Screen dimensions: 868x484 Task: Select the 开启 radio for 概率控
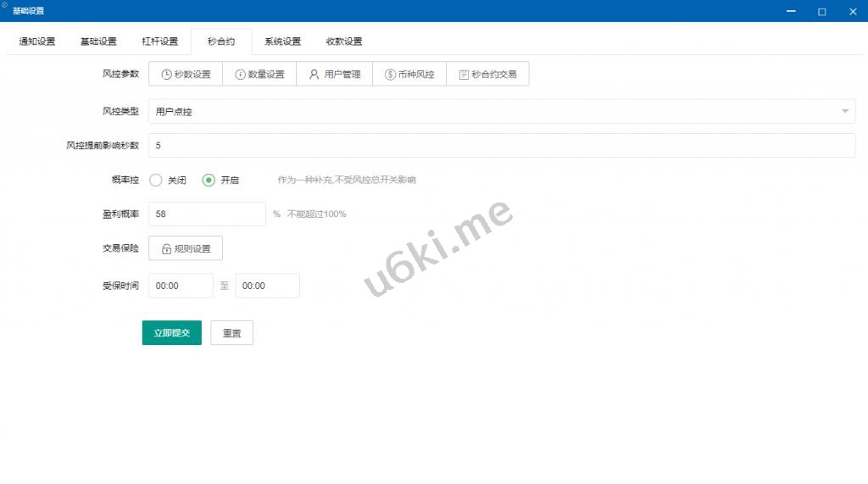209,180
